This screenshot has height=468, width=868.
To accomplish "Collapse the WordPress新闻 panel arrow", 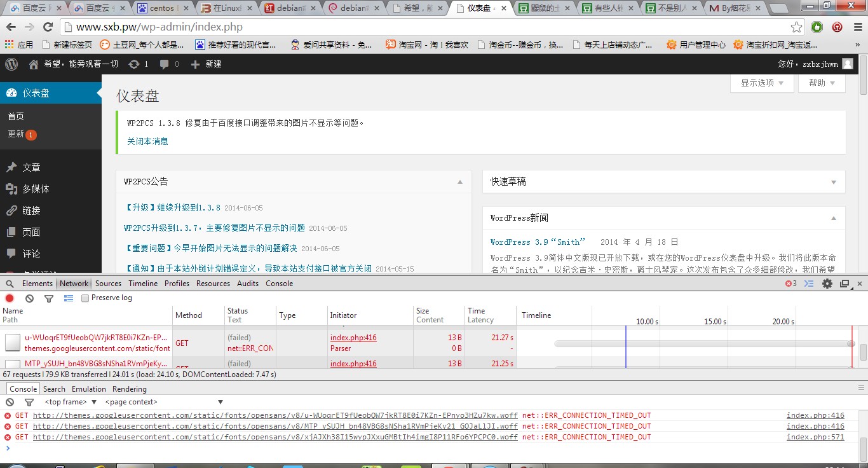I will pyautogui.click(x=834, y=218).
